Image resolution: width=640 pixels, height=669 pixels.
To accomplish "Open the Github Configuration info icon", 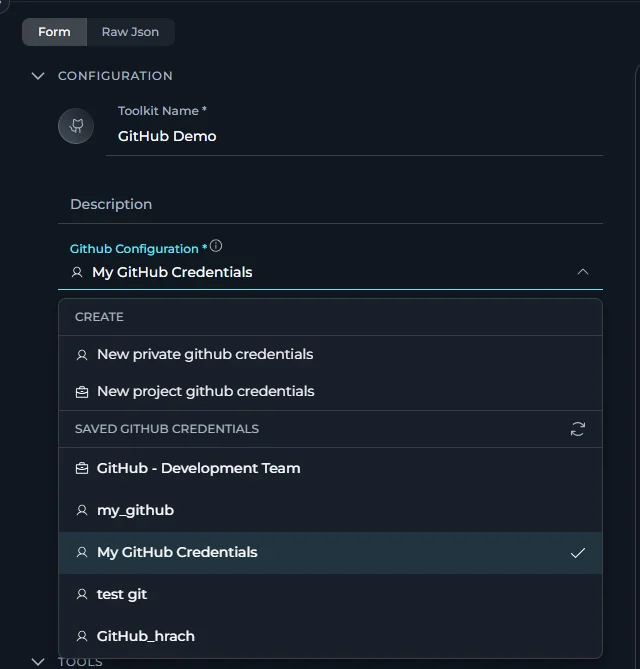I will [216, 246].
